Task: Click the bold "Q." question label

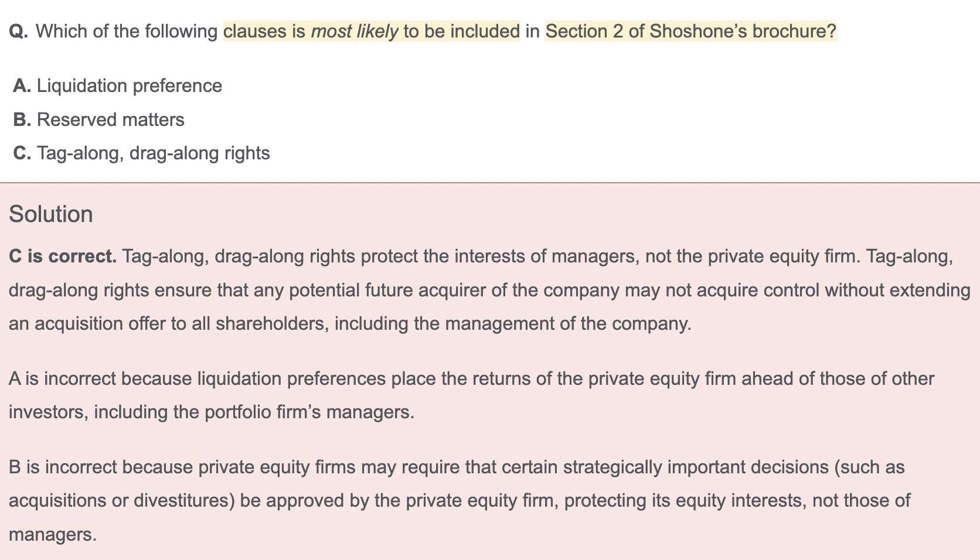Action: coord(19,32)
